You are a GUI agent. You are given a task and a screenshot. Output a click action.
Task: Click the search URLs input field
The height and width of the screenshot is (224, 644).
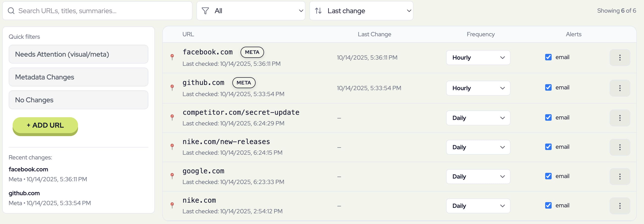tap(98, 11)
